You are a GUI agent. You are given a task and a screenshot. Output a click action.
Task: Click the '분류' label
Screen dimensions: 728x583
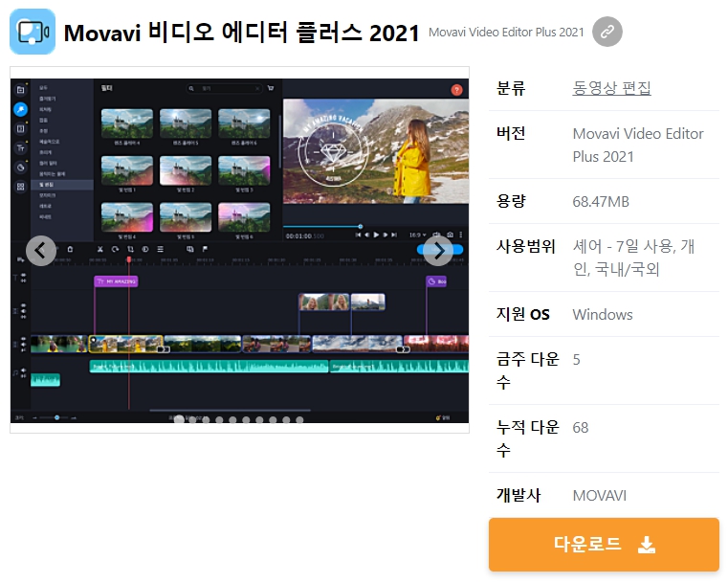click(x=511, y=88)
